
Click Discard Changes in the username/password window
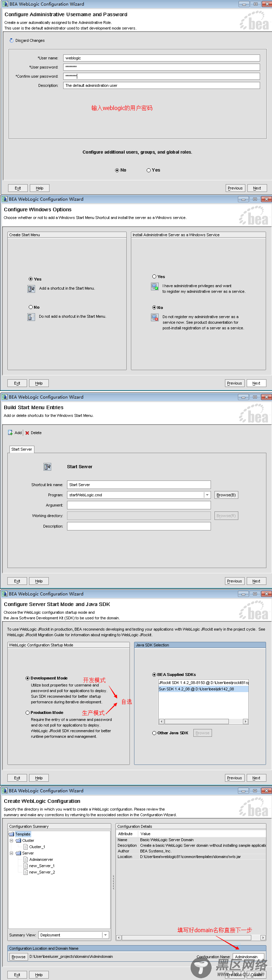(27, 40)
